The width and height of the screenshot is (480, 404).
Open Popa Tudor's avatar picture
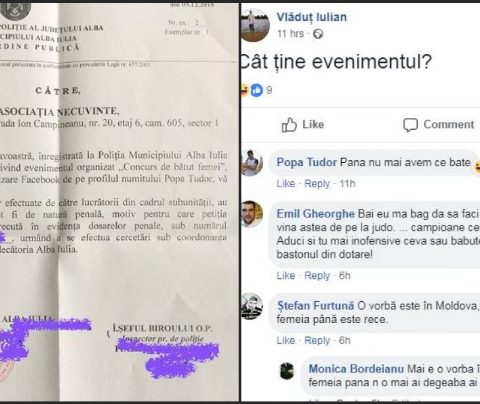coord(252,163)
